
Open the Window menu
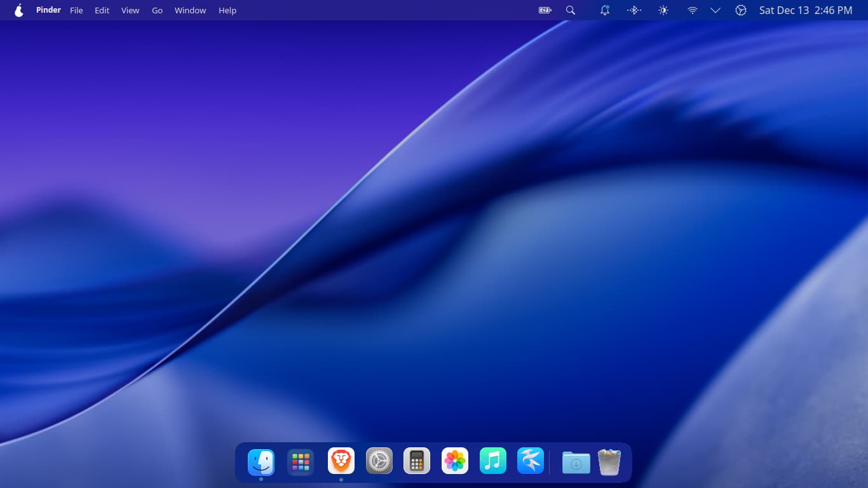190,10
